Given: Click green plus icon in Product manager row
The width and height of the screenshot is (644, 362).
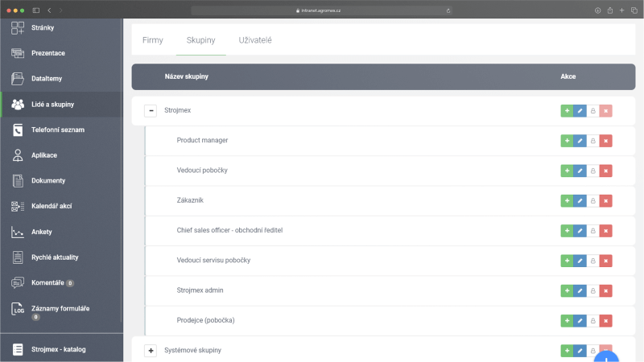Looking at the screenshot, I should tap(567, 141).
